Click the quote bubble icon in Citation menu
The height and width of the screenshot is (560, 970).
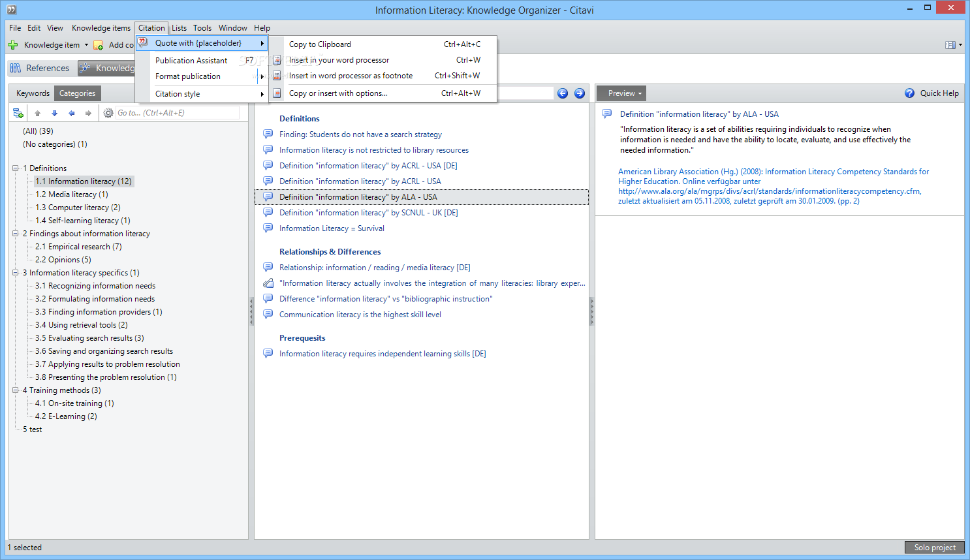tap(143, 43)
